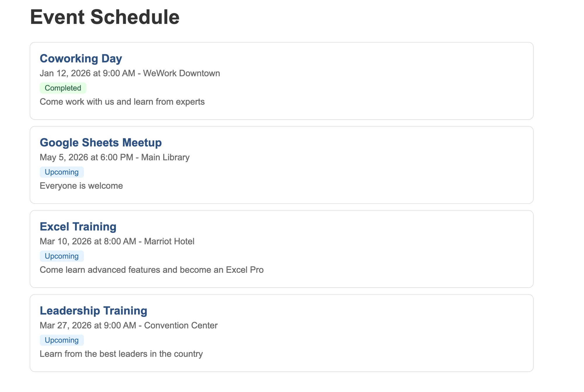The image size is (584, 392).
Task: Click Upcoming badge under Excel Training
Action: coord(62,256)
